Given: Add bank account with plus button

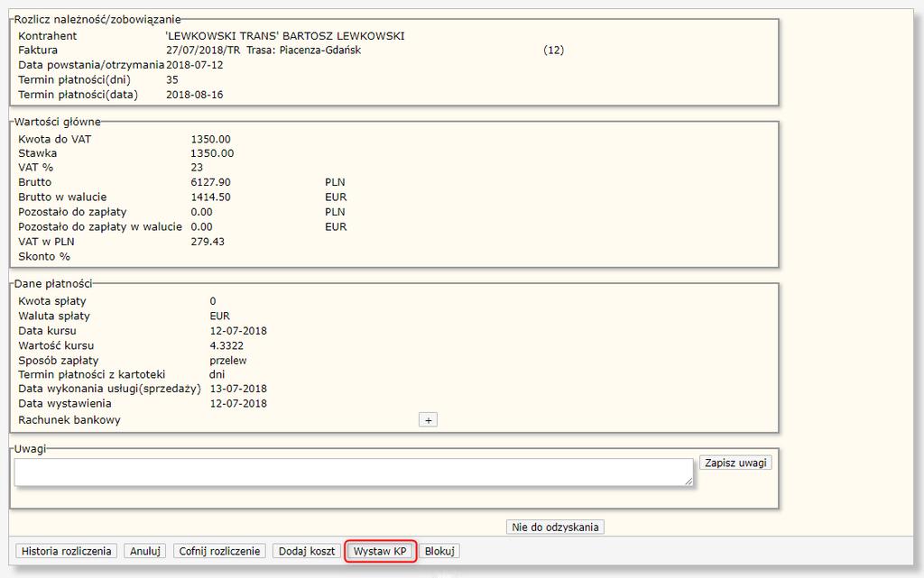Looking at the screenshot, I should (x=429, y=420).
